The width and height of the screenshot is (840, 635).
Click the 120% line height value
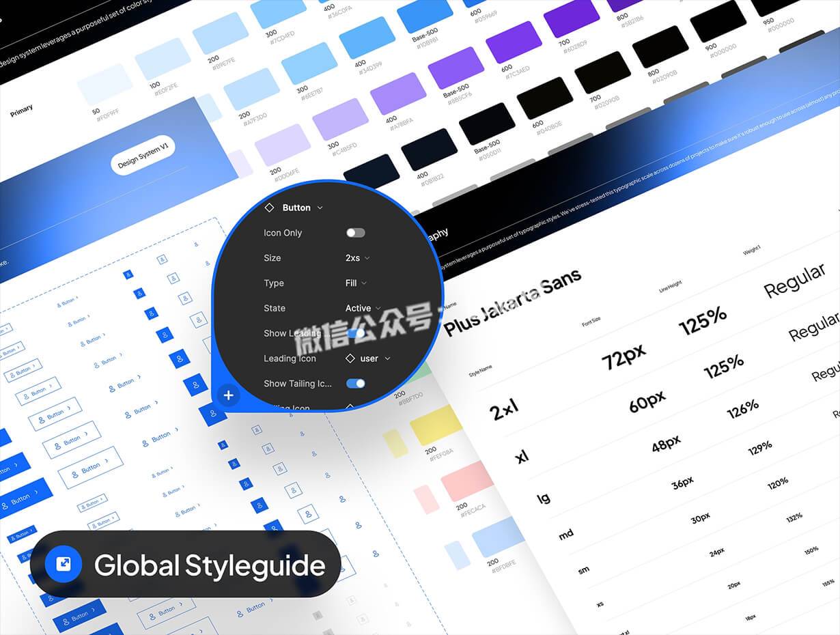pos(778,484)
